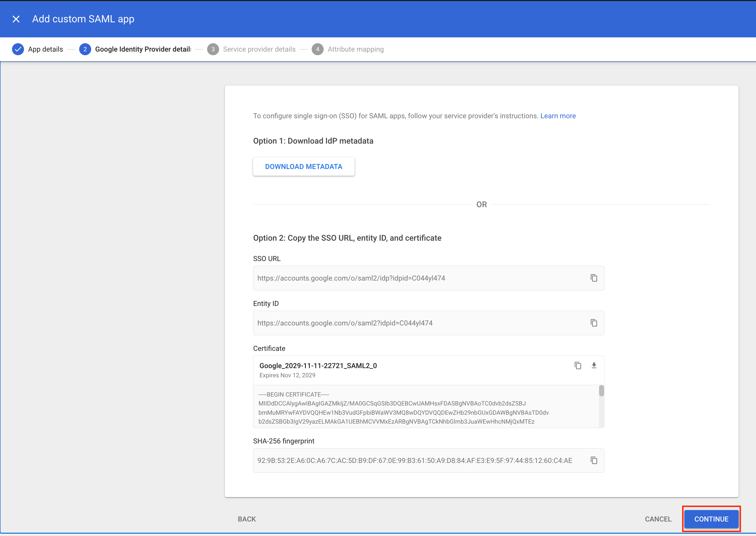756x536 pixels.
Task: Click the Download Metadata button
Action: [304, 167]
